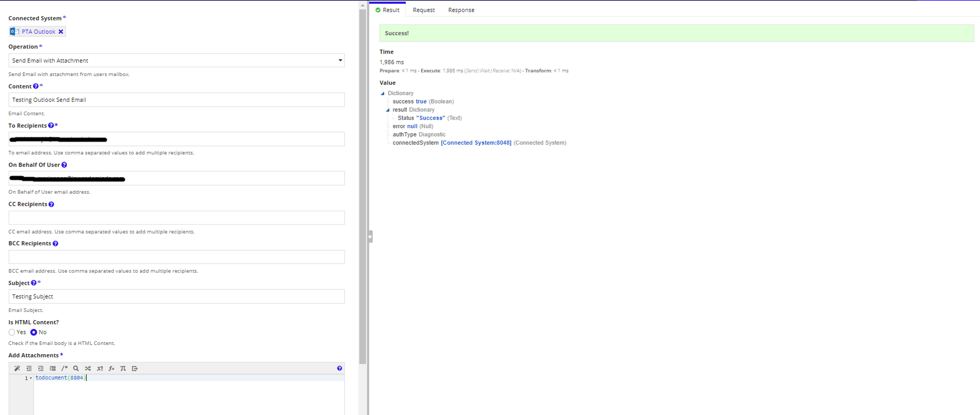Click the todocument(8804) expression line

[x=61, y=378]
